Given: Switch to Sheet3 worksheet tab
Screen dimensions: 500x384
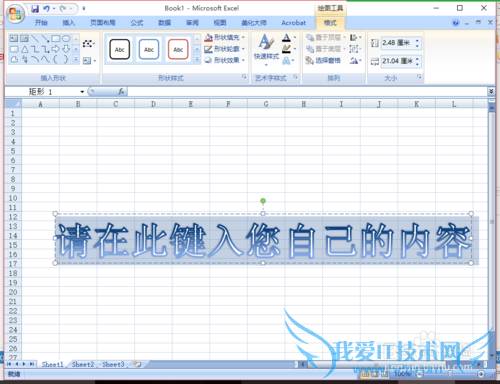Looking at the screenshot, I should pos(113,365).
